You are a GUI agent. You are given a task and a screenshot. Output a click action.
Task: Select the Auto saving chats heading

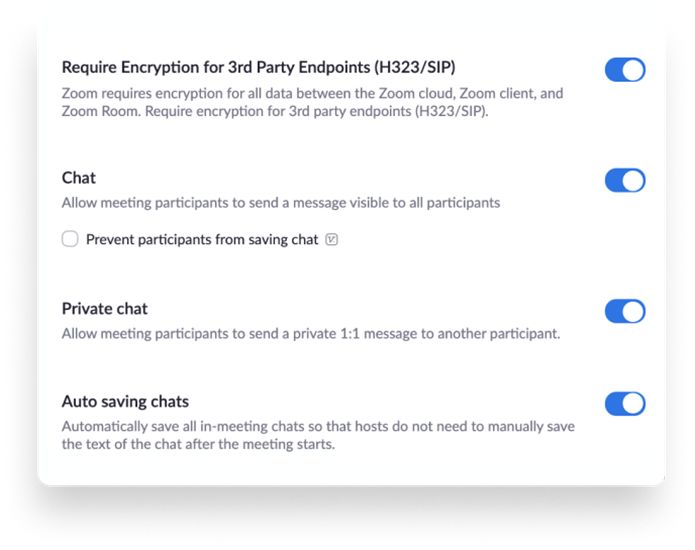point(125,402)
